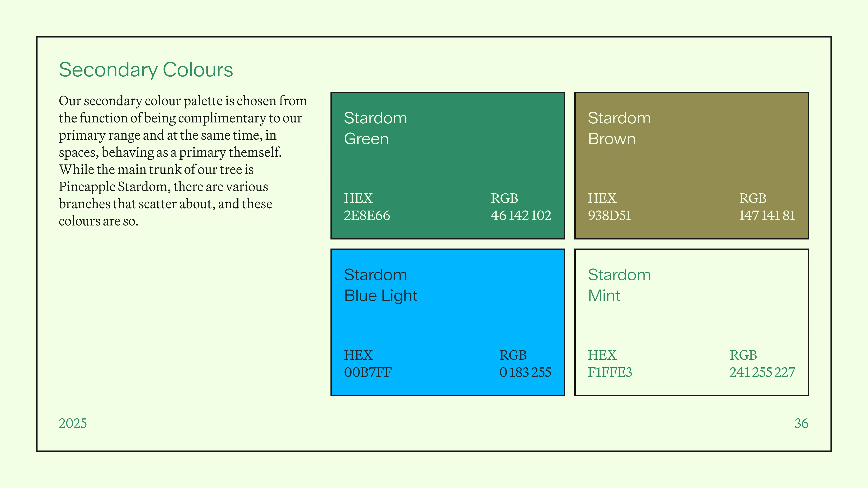Image resolution: width=868 pixels, height=488 pixels.
Task: Click the hex code 2E8E66
Action: (x=367, y=216)
